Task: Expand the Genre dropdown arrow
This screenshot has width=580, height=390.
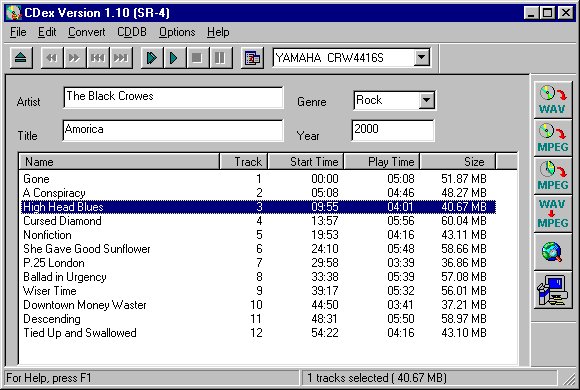Action: 426,100
